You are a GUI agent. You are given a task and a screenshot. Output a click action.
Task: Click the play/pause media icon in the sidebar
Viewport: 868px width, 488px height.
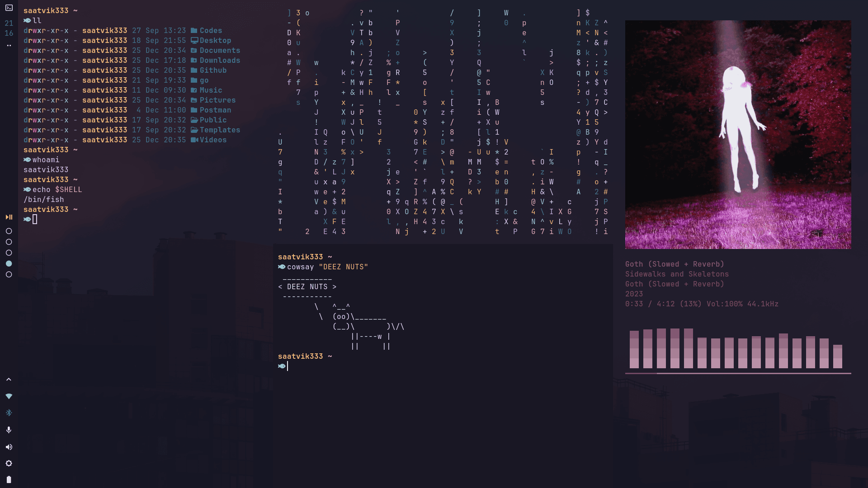[9, 217]
